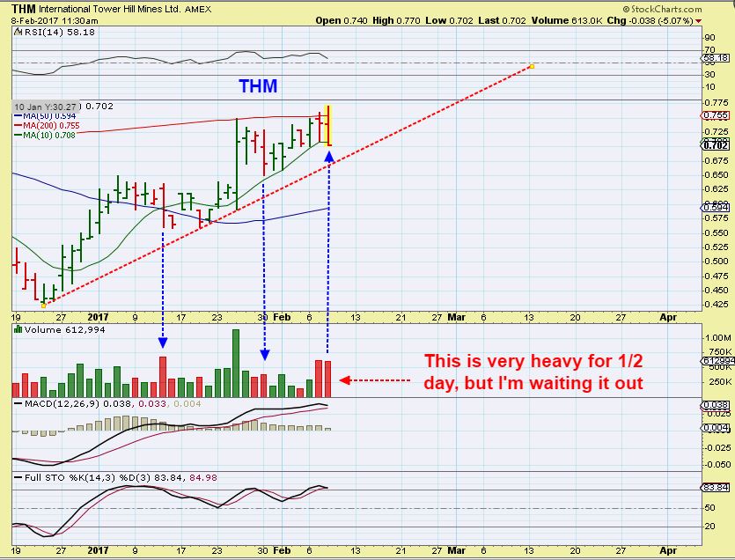Click the 10 Jan Y:30.27 crosshair tooltip

tap(46, 107)
